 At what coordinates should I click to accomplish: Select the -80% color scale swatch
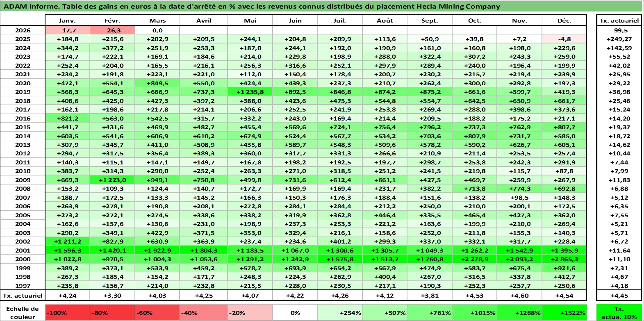[113, 312]
